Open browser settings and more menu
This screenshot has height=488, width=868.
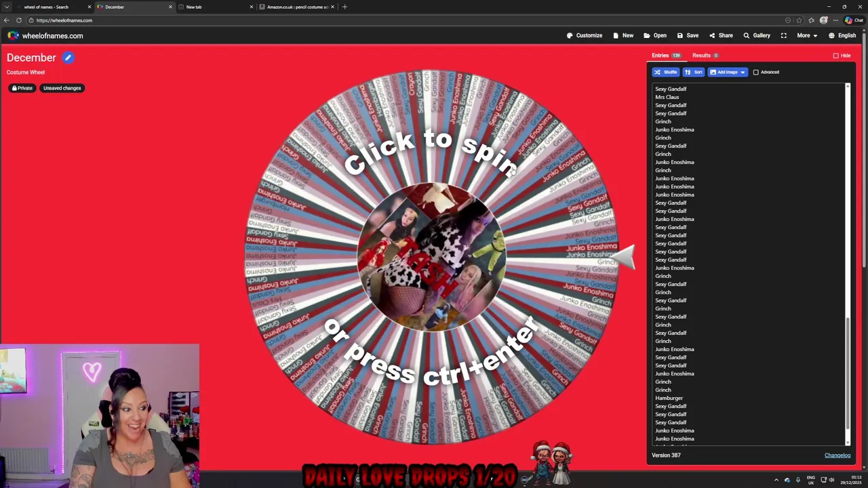(x=835, y=20)
